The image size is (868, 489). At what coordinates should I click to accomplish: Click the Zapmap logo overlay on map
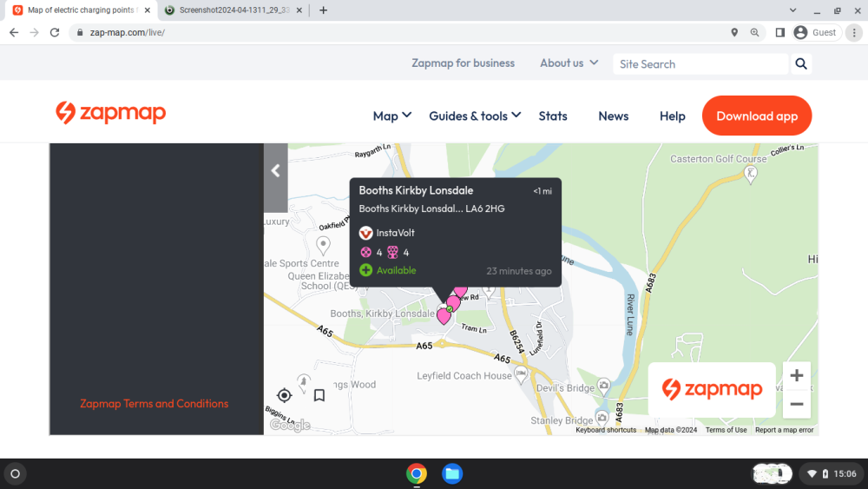(x=712, y=390)
